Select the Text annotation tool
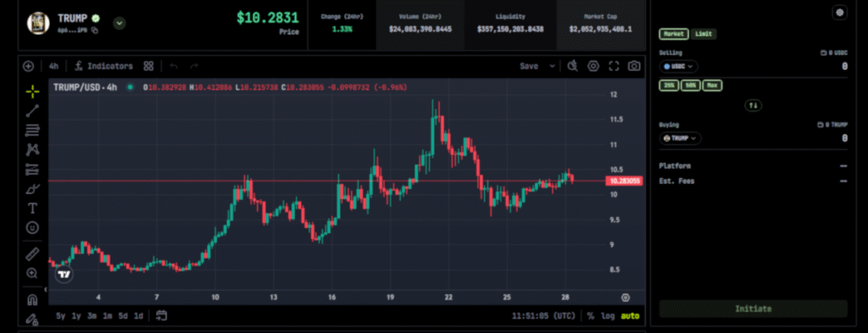This screenshot has width=868, height=333. click(32, 208)
